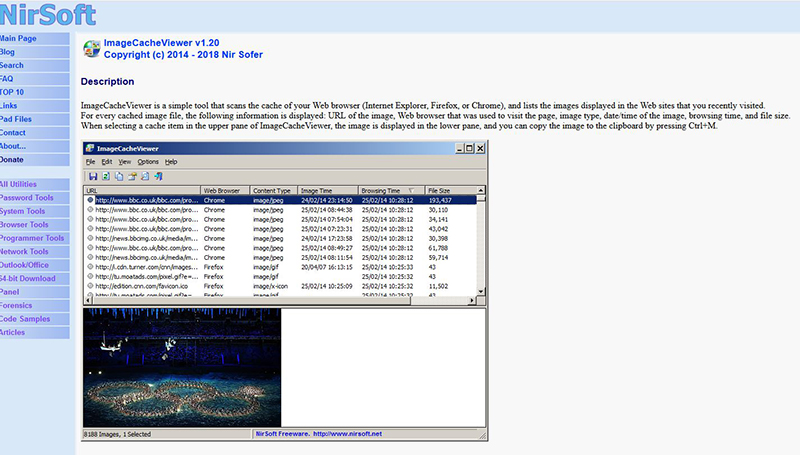Open the About... sidebar link
Image resolution: width=800 pixels, height=455 pixels.
tap(34, 146)
